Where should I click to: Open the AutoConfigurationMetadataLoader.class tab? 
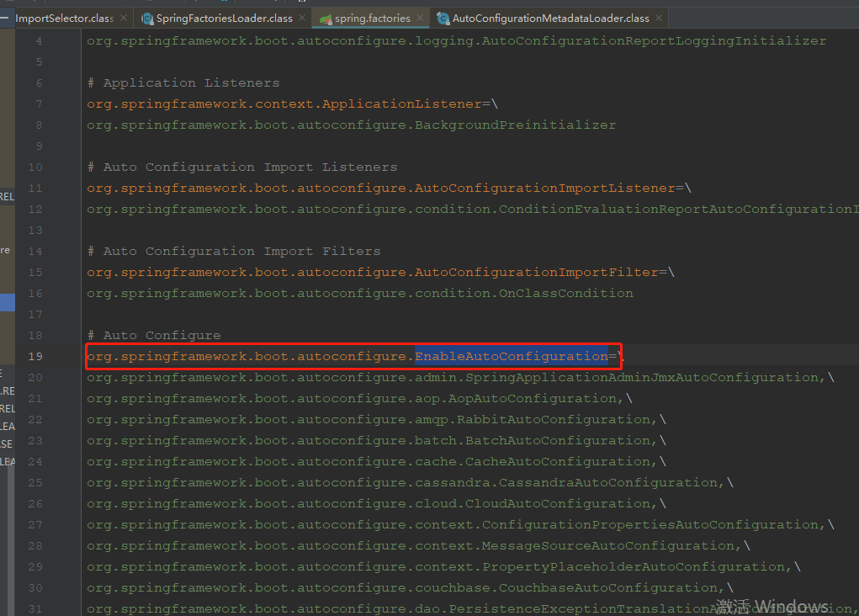pos(551,16)
